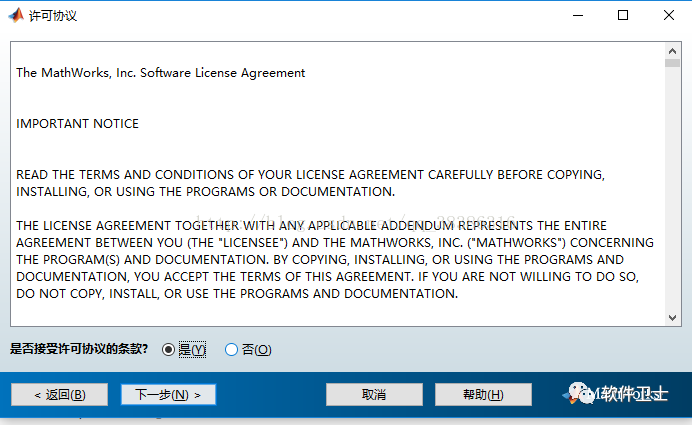Click the scrollbar thumb in the license pane
692x425 pixels.
(x=672, y=63)
